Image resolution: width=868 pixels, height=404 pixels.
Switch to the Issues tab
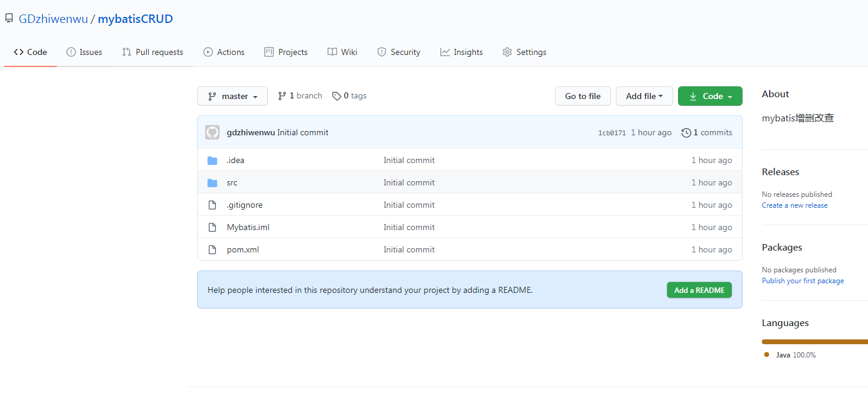84,52
